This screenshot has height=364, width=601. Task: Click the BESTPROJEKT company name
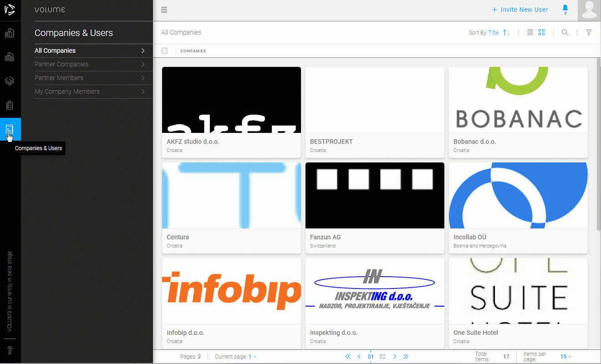(331, 142)
